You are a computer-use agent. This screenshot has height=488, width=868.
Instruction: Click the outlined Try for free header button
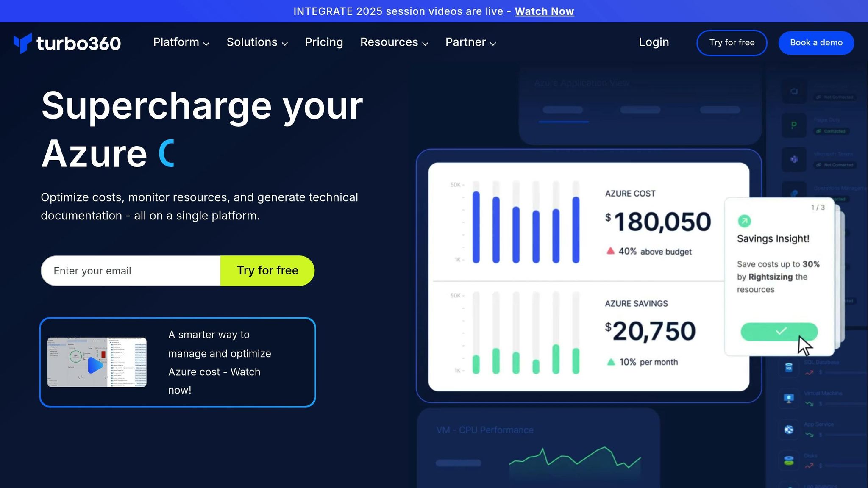click(x=732, y=43)
